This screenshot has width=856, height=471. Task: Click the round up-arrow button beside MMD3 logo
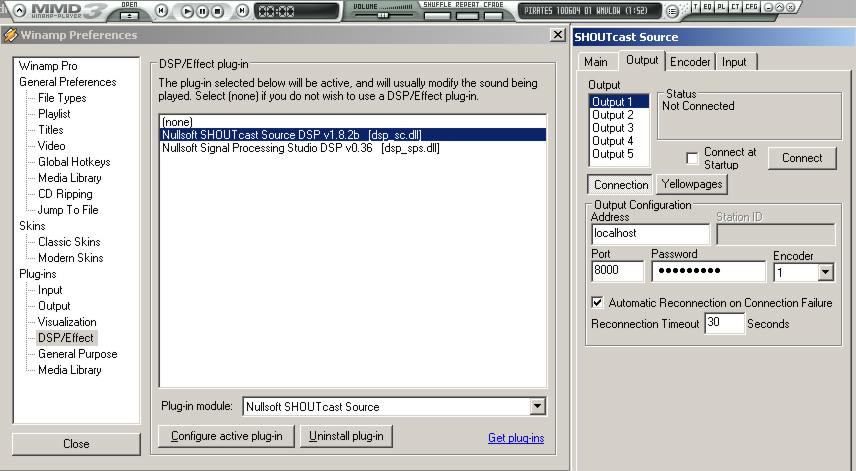click(20, 10)
